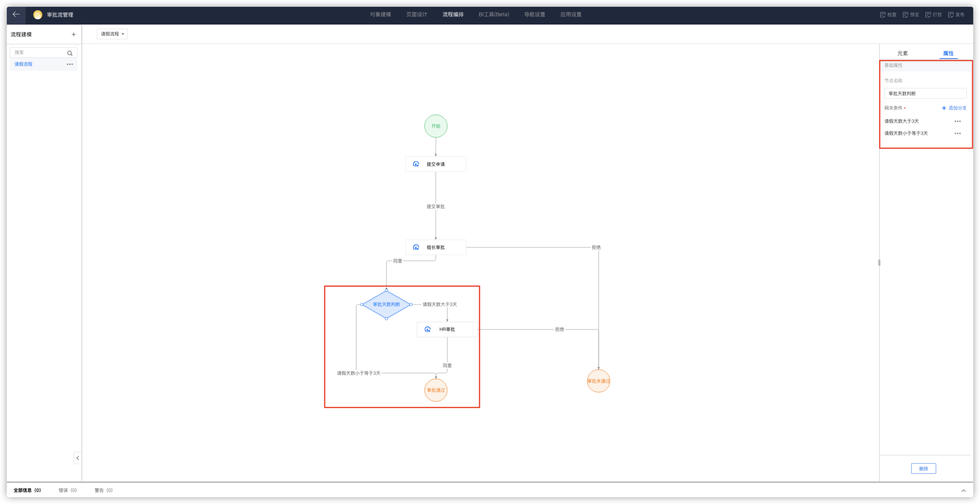Click the 请假天数小于等于3天 edge label on canvas
The width and height of the screenshot is (980, 504).
click(x=358, y=373)
